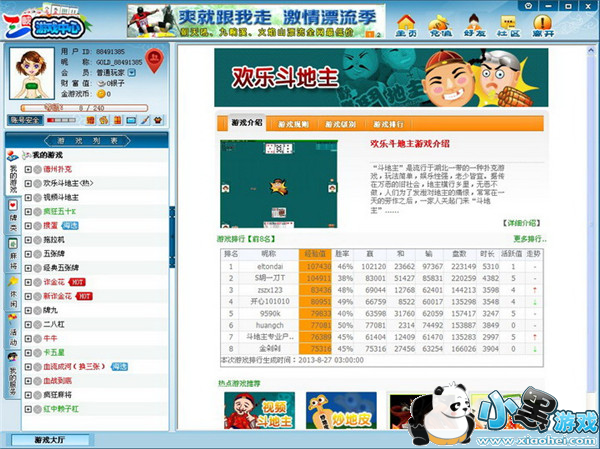Expand the 欢乐斗地主 tree node

[x=28, y=183]
